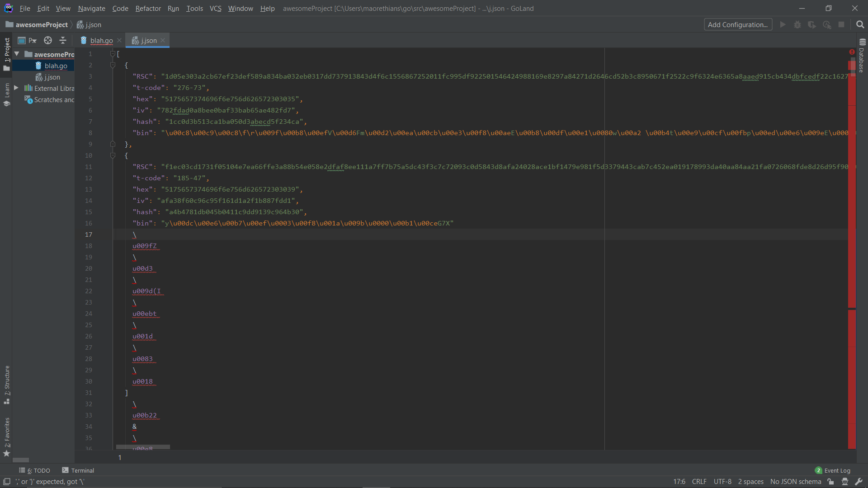
Task: Open the Window menu
Action: [241, 8]
